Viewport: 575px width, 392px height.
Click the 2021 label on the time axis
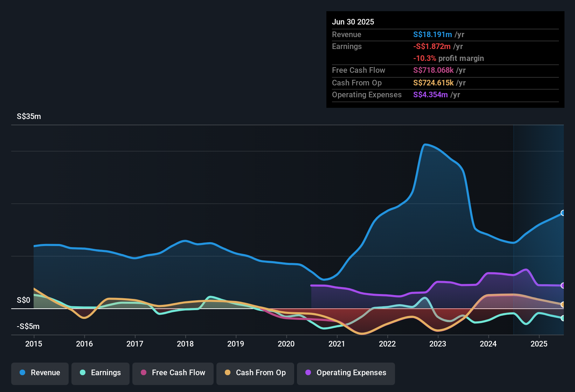pyautogui.click(x=337, y=344)
